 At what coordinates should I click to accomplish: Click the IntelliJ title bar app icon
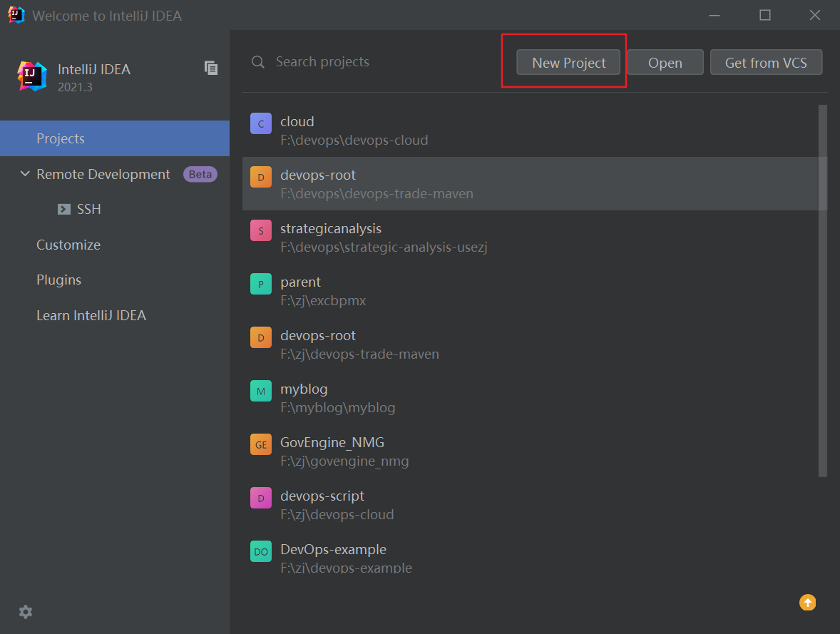pos(16,15)
